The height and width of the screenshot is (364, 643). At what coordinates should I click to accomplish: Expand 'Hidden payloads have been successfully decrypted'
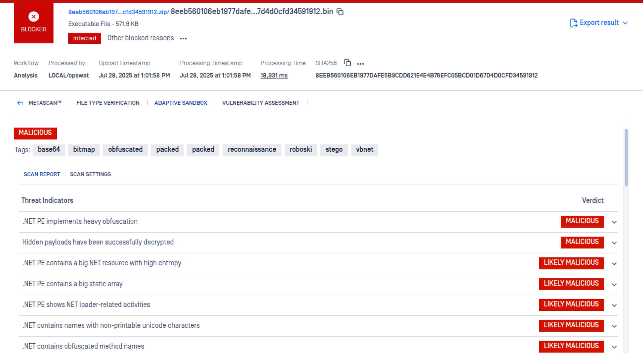coord(614,243)
